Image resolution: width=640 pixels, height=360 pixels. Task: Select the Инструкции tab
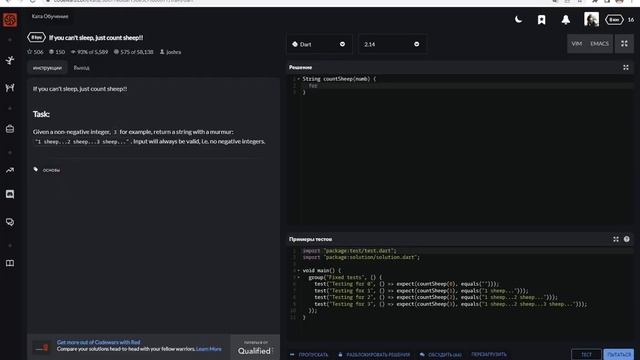click(47, 68)
